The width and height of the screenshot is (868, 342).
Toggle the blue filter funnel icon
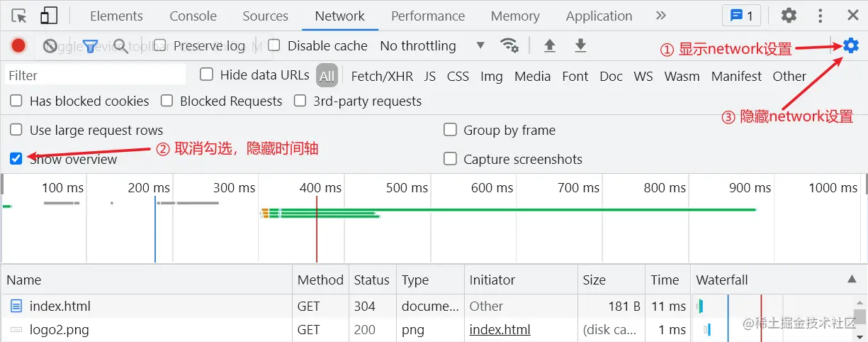point(90,46)
